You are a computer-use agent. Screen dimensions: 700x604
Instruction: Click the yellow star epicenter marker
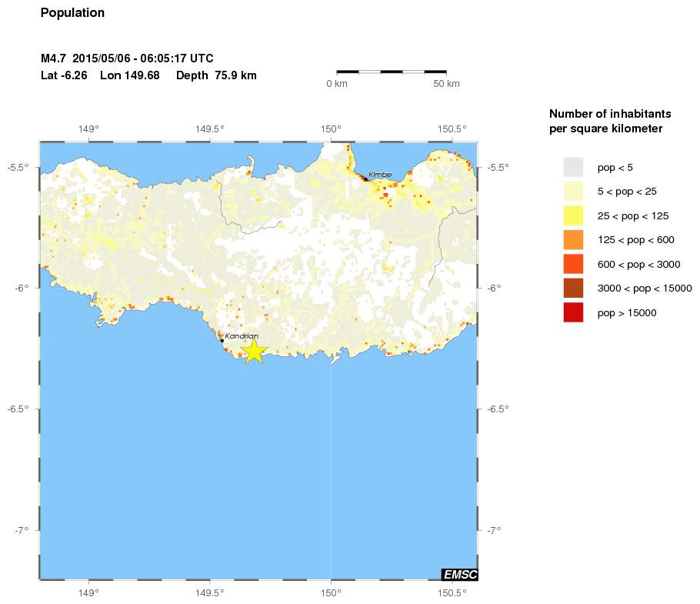coord(254,351)
